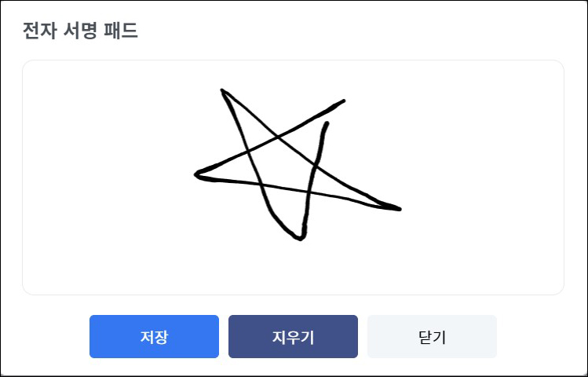Click the top-left apex of the drawn star
The height and width of the screenshot is (377, 588).
pyautogui.click(x=222, y=90)
